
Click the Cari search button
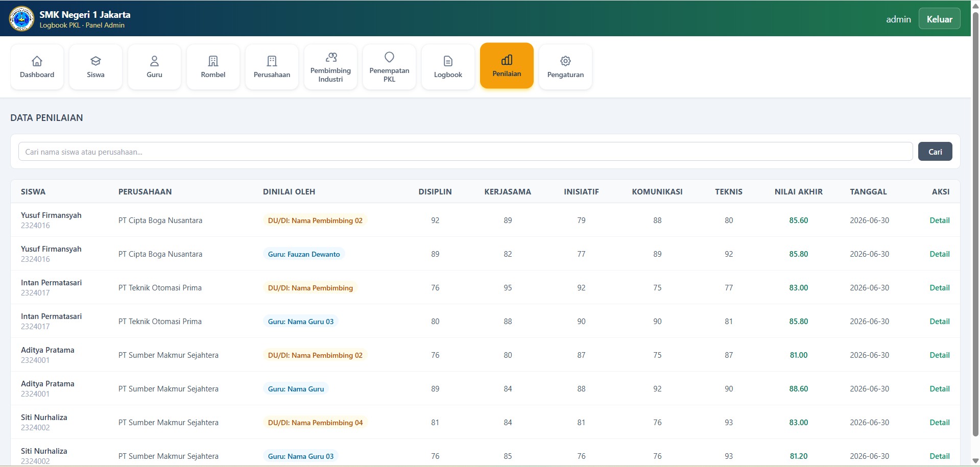[935, 152]
